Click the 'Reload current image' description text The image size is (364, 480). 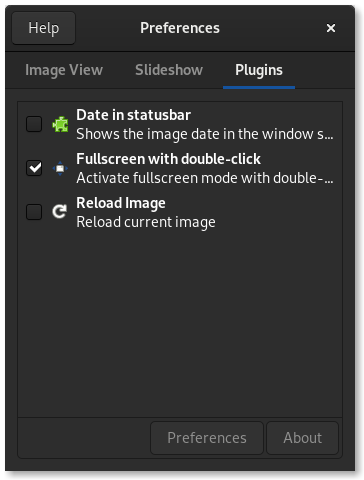pos(146,222)
